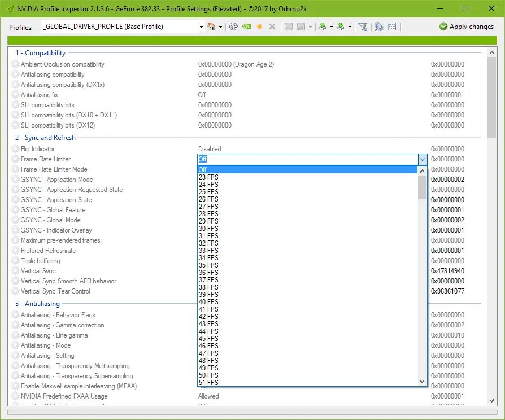Click the Tear Control hex value 0x96861077
The image size is (505, 420).
(x=448, y=291)
